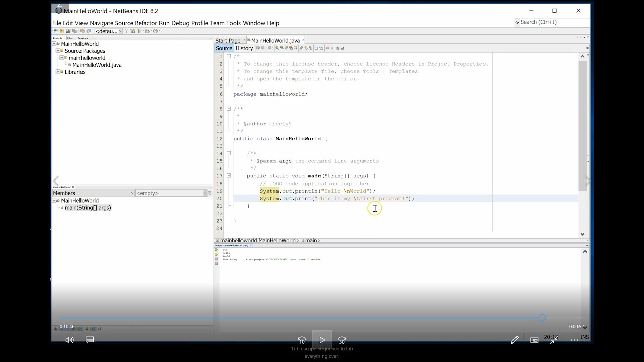Open the File menu
644x362 pixels.
(57, 23)
